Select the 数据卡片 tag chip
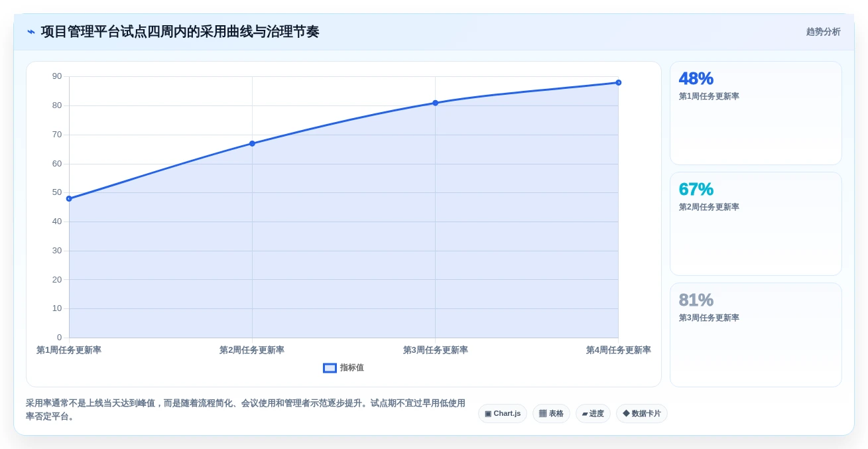 642,414
